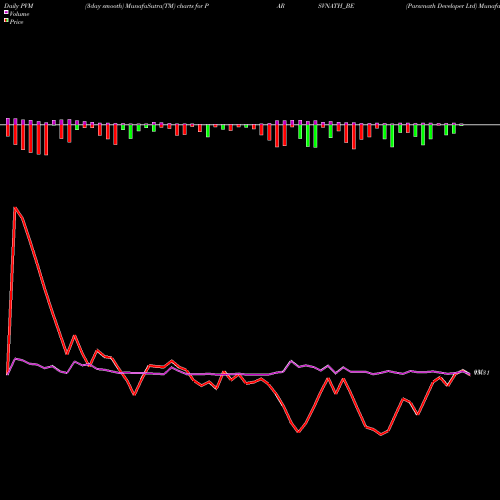
Task: Select the Volume legend label
Action: click(x=19, y=14)
